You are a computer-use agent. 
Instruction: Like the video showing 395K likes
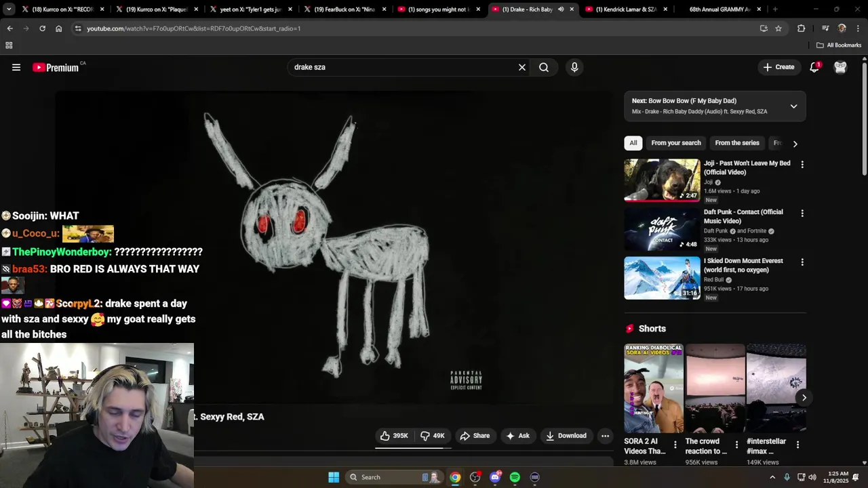pyautogui.click(x=394, y=436)
